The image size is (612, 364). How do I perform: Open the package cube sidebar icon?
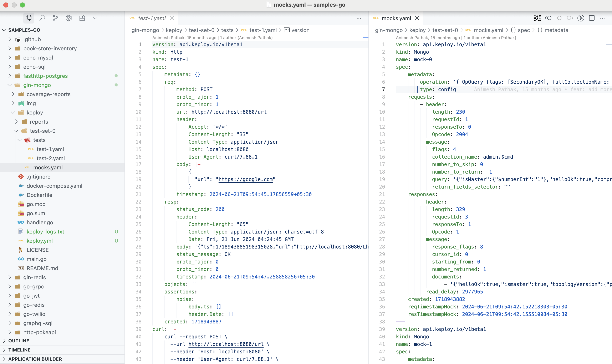69,18
